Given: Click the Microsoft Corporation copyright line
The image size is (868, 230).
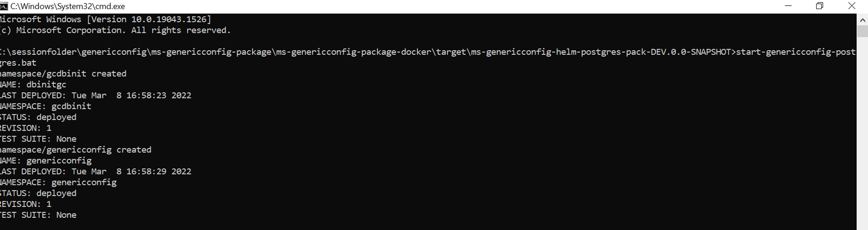Looking at the screenshot, I should coord(115,30).
